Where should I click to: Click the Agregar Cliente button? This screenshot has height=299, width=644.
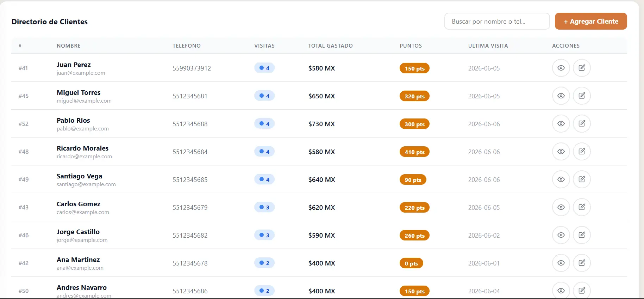[x=591, y=21]
